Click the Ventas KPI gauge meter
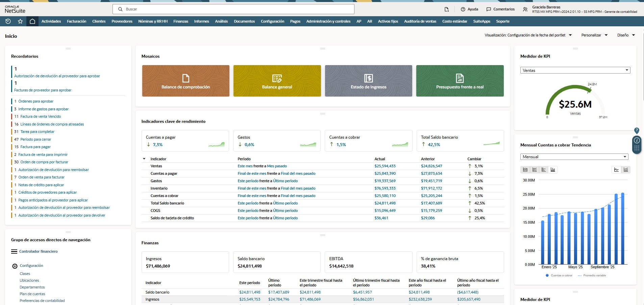This screenshot has width=644, height=305. tap(575, 103)
